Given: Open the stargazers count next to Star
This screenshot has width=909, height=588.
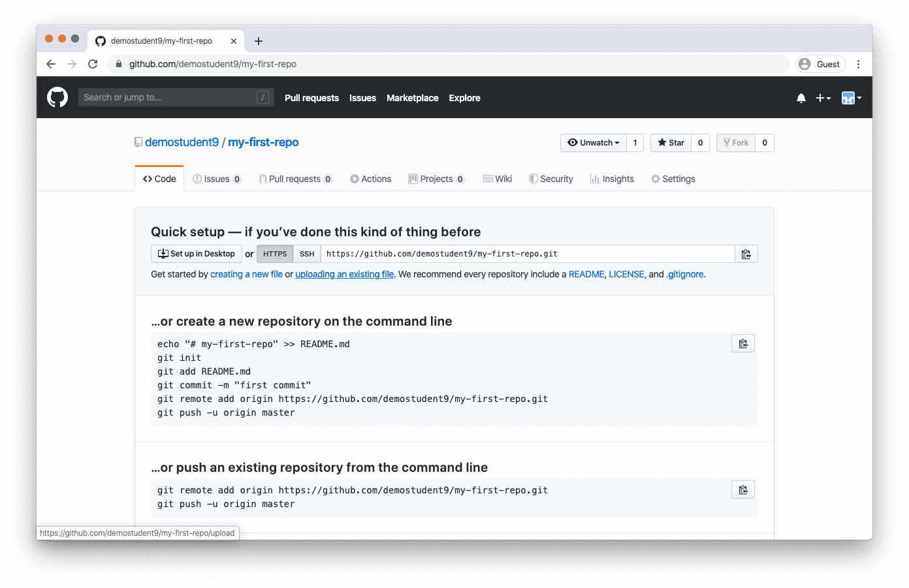Looking at the screenshot, I should [700, 143].
